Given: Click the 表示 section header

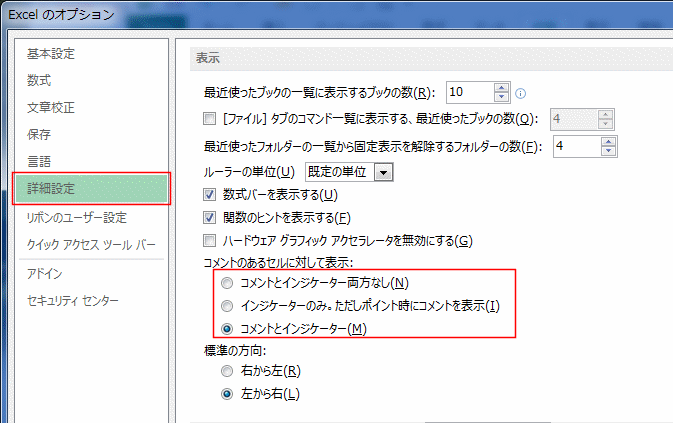Looking at the screenshot, I should pyautogui.click(x=208, y=58).
